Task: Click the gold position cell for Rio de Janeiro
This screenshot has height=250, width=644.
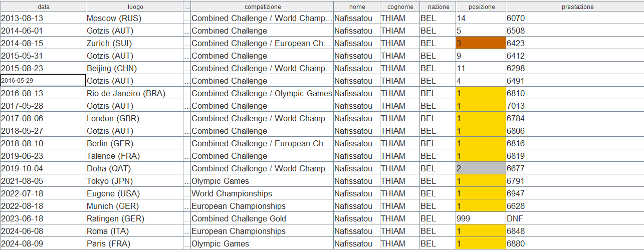Action: click(481, 93)
